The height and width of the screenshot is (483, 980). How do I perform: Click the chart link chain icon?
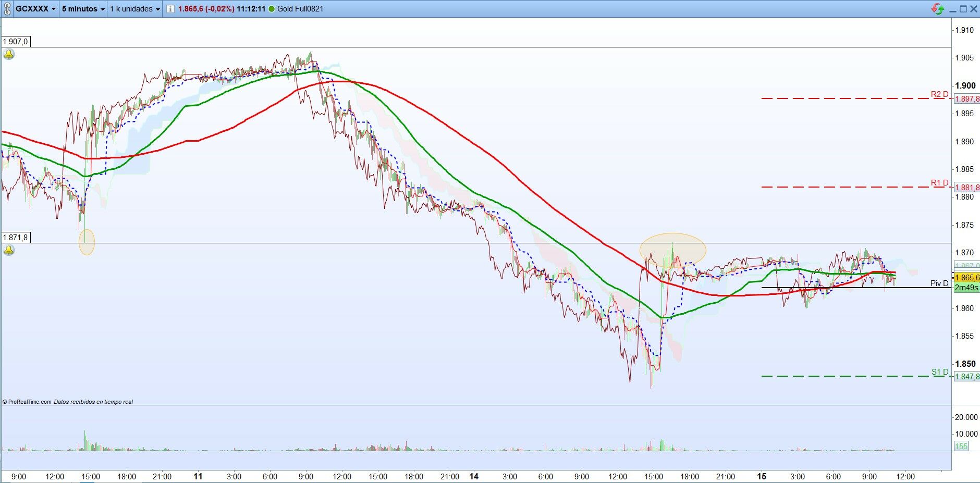pyautogui.click(x=7, y=9)
